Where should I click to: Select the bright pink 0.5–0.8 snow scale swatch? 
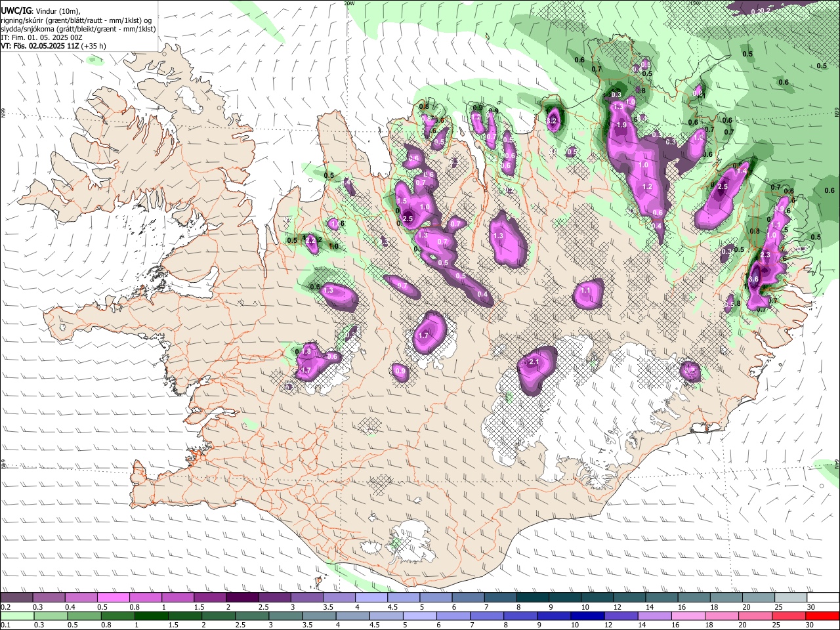point(113,597)
